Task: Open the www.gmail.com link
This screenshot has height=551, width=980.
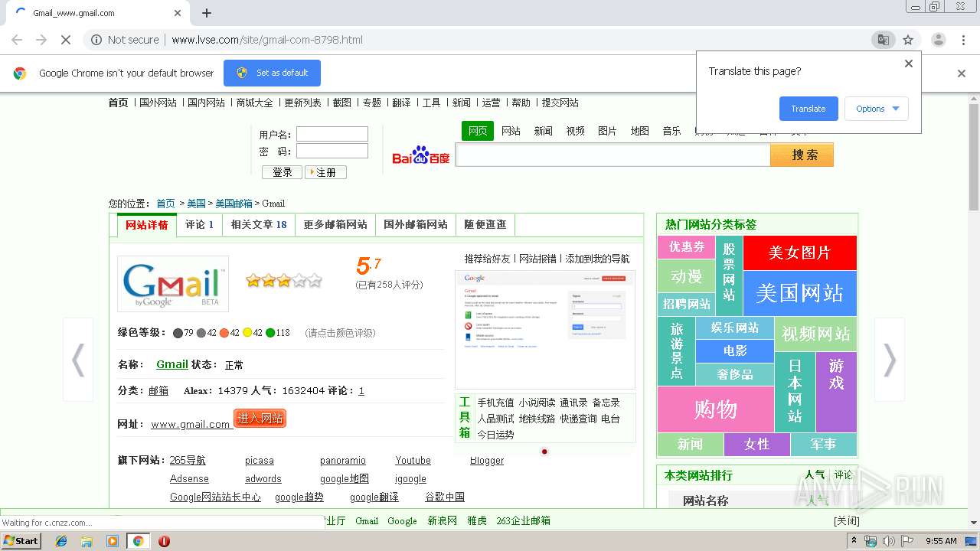Action: pyautogui.click(x=191, y=424)
